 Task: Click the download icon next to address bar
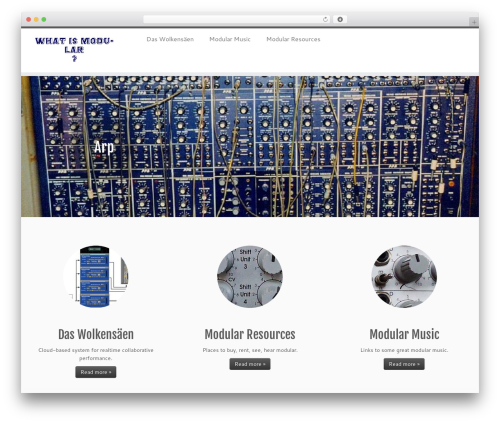click(x=340, y=19)
